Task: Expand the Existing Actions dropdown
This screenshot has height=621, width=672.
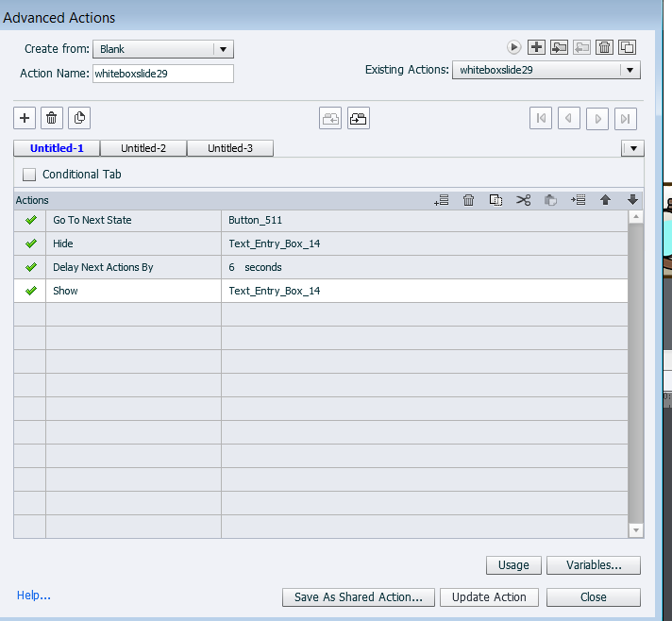Action: [630, 70]
